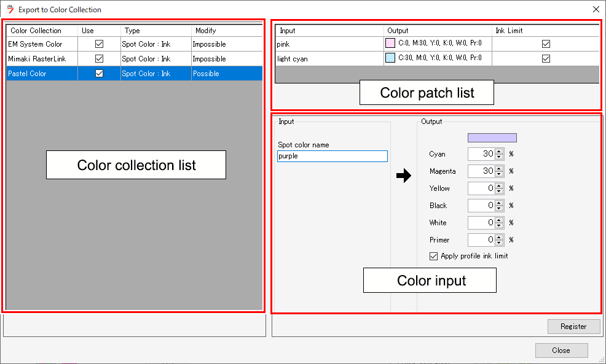Toggle Use checkbox for Mimaki RasterLink
Viewport: 606px width, 364px height.
[x=99, y=58]
